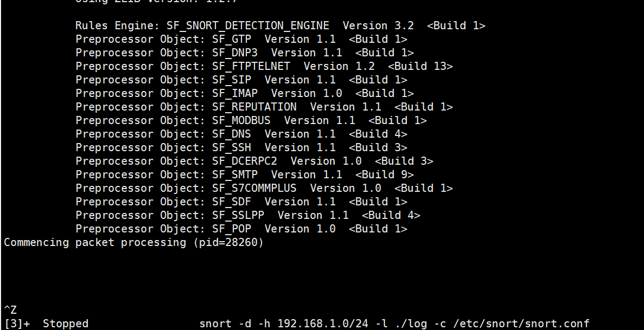
Task: Click the Stopped job status text
Action: point(66,323)
